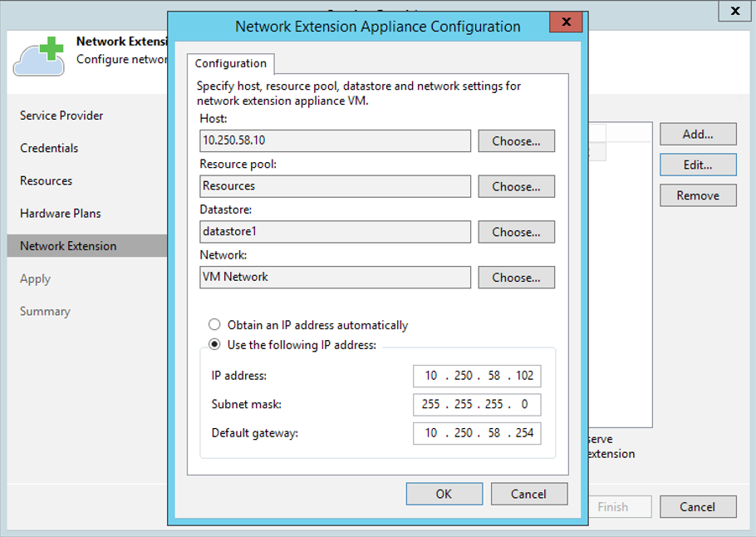Screen dimensions: 756x537
Task: Click the Host field showing 10.250.58.10
Action: [335, 140]
